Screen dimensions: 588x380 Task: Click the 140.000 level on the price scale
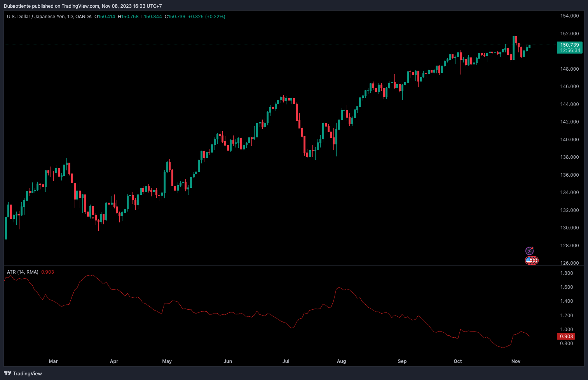pos(569,140)
